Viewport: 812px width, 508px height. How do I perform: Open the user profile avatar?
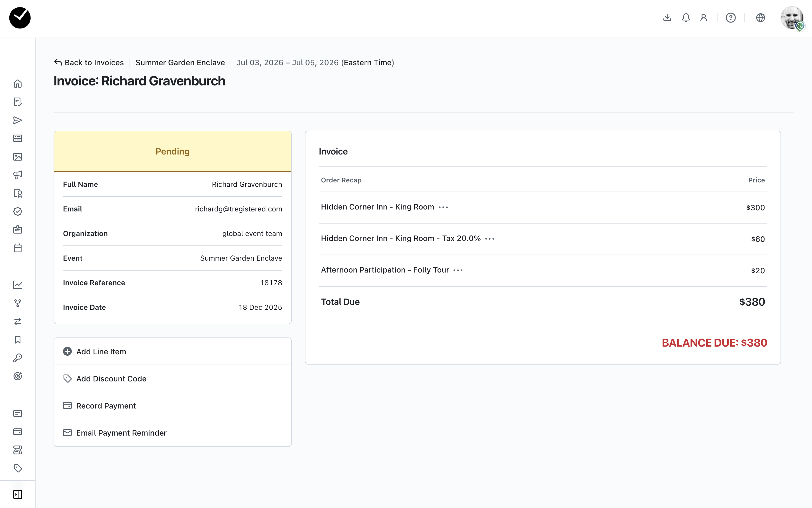coord(792,18)
